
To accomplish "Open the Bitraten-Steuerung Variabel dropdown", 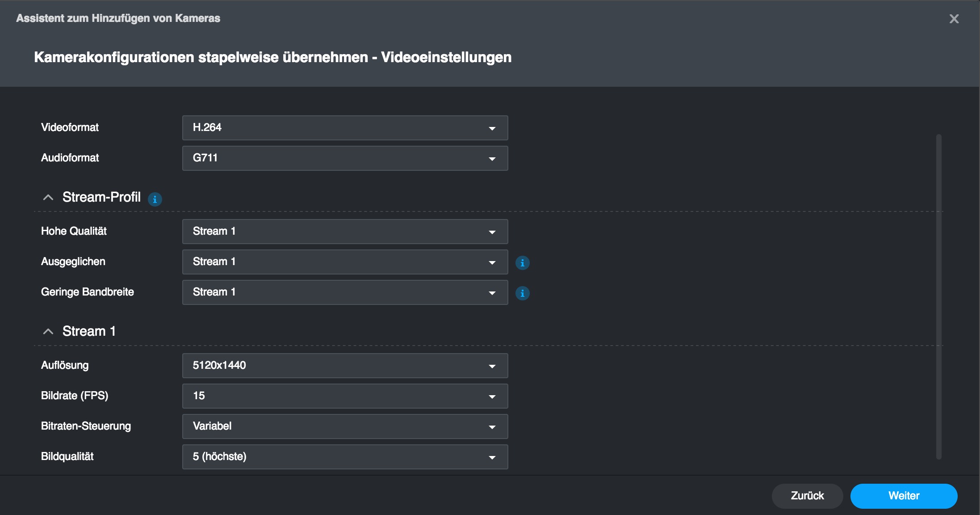I will pyautogui.click(x=345, y=426).
